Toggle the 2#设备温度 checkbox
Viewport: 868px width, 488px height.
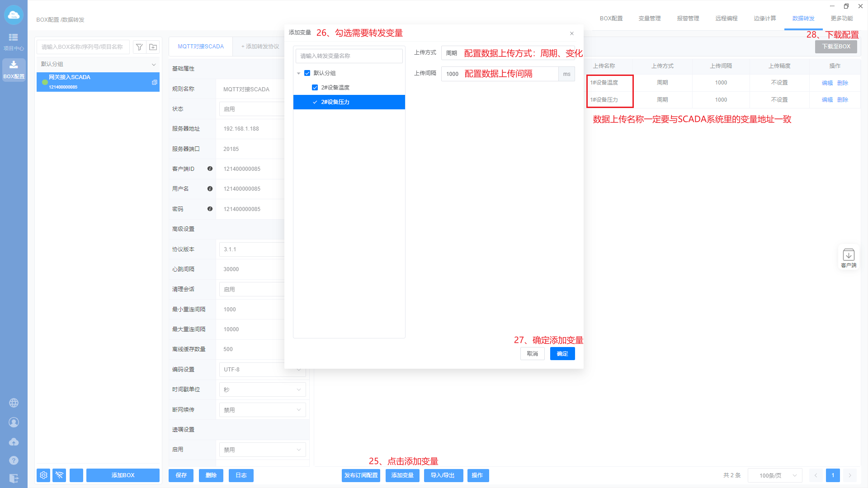315,88
